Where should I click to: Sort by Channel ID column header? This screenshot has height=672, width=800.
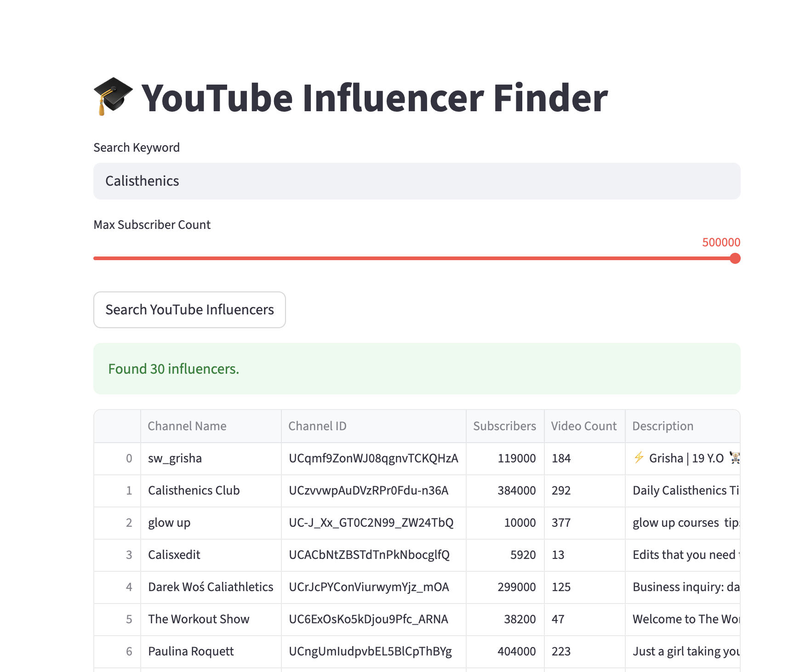(x=317, y=426)
